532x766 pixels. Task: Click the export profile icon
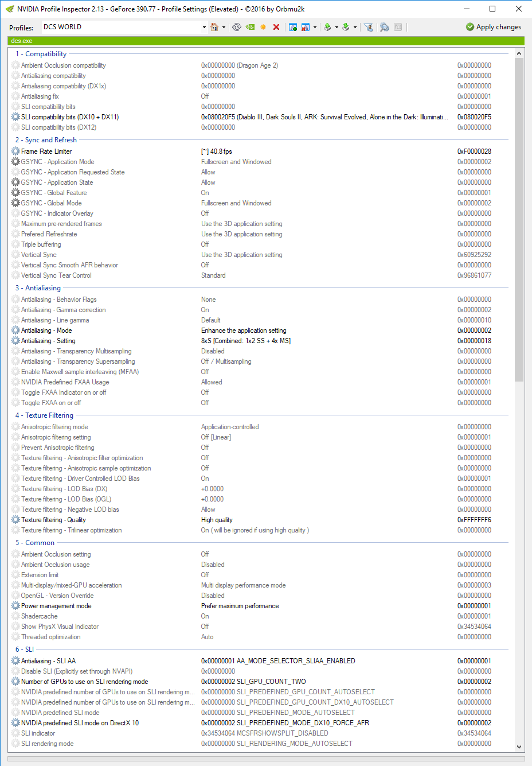click(327, 27)
